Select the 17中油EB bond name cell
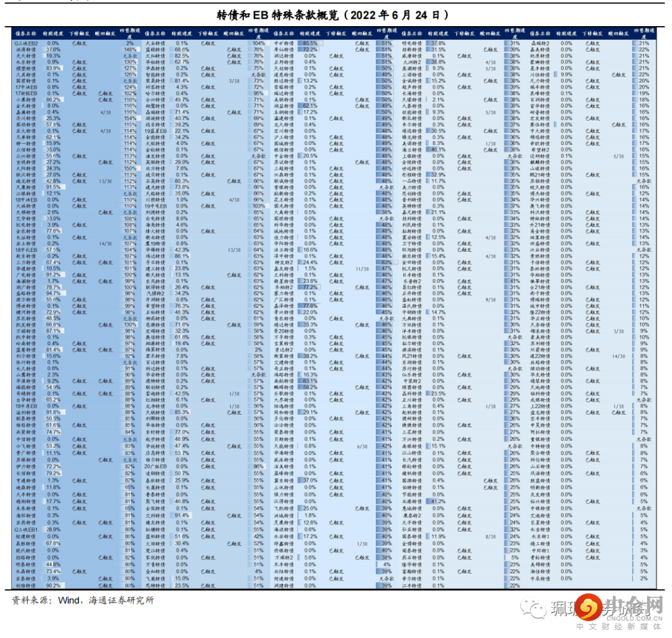The image size is (672, 638). pos(26,87)
